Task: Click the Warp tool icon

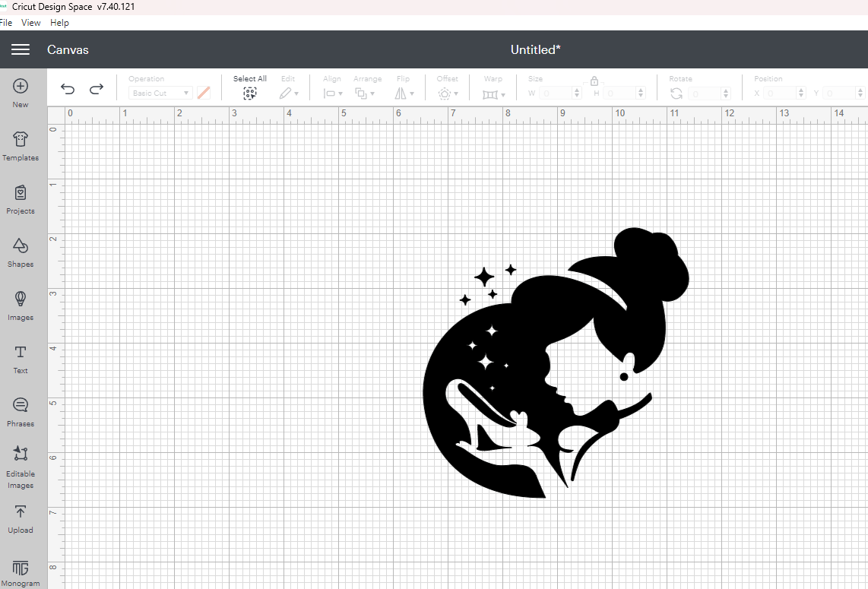Action: [x=490, y=95]
